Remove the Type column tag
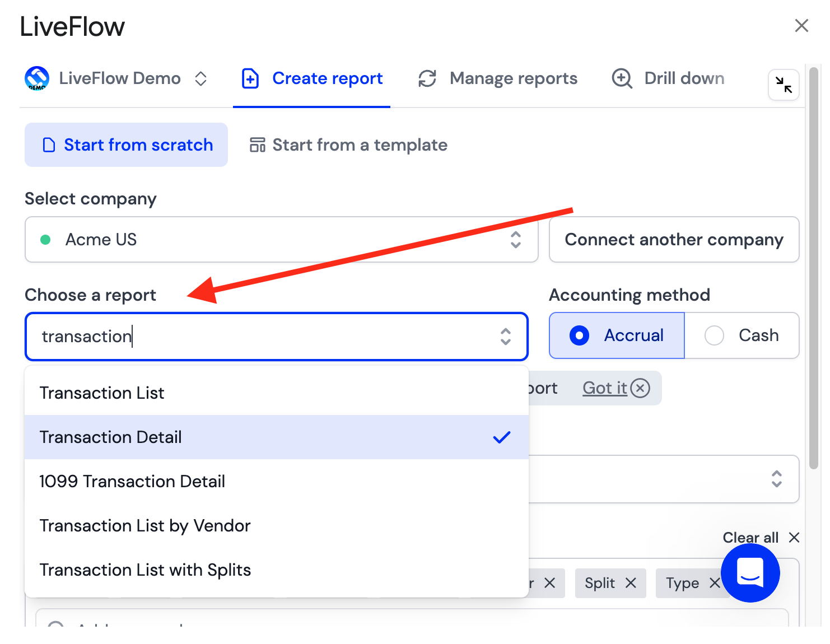The width and height of the screenshot is (830, 644). [715, 583]
